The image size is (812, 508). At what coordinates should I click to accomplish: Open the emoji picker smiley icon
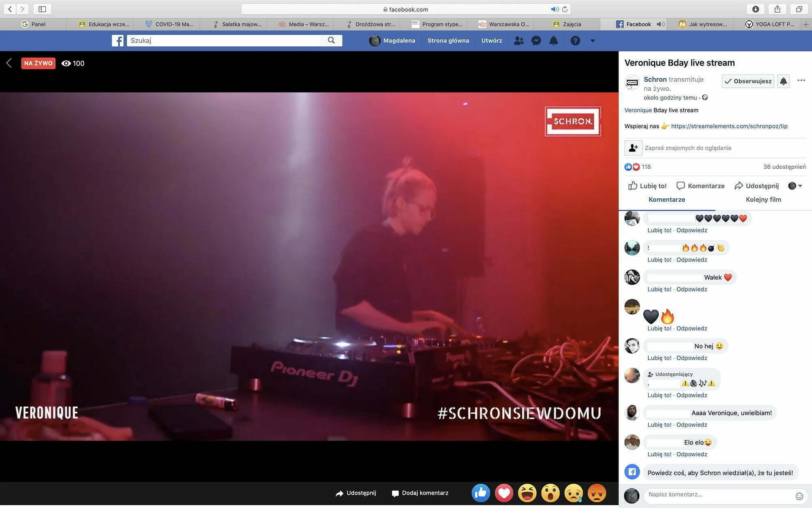coord(799,496)
